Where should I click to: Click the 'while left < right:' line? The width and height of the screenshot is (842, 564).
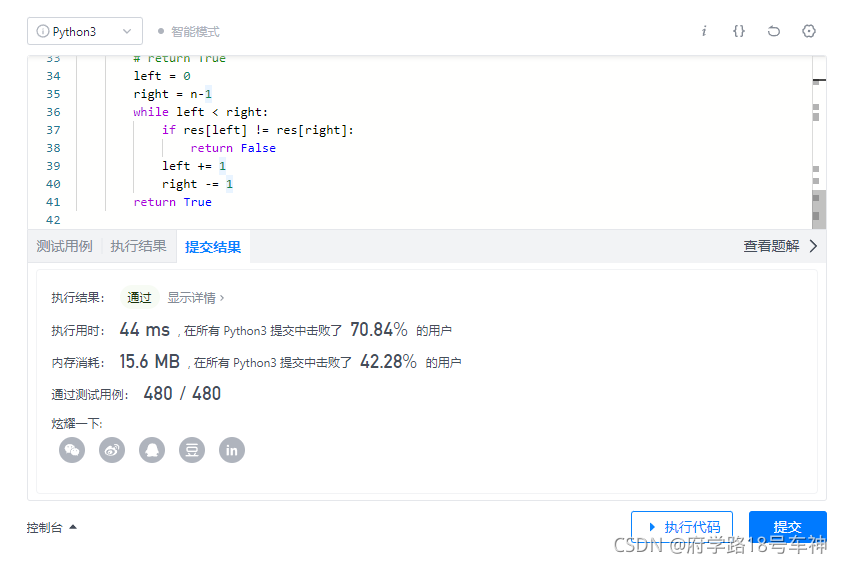200,112
